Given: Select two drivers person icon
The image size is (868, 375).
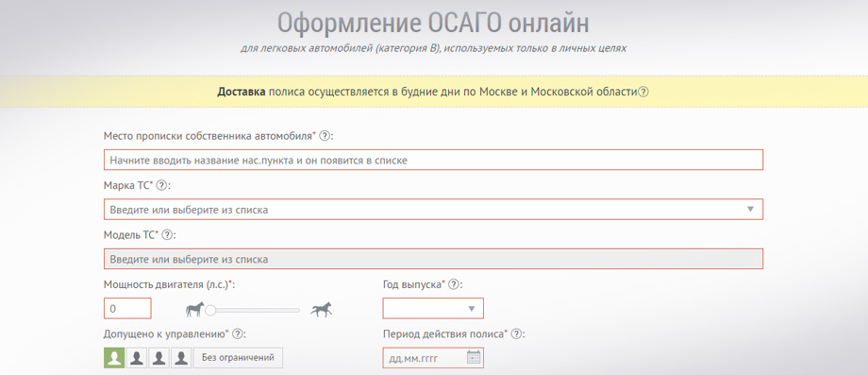Looking at the screenshot, I should 137,358.
